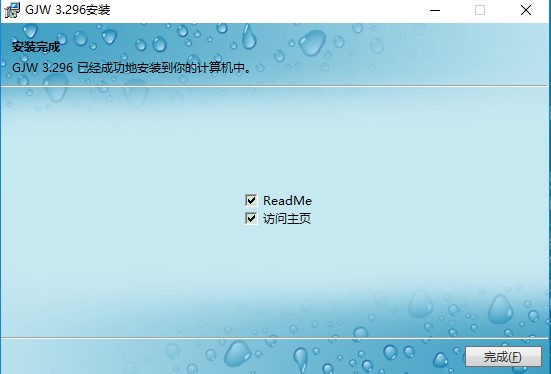Click the text 已经成功地安装到你的计算机中

pyautogui.click(x=164, y=67)
